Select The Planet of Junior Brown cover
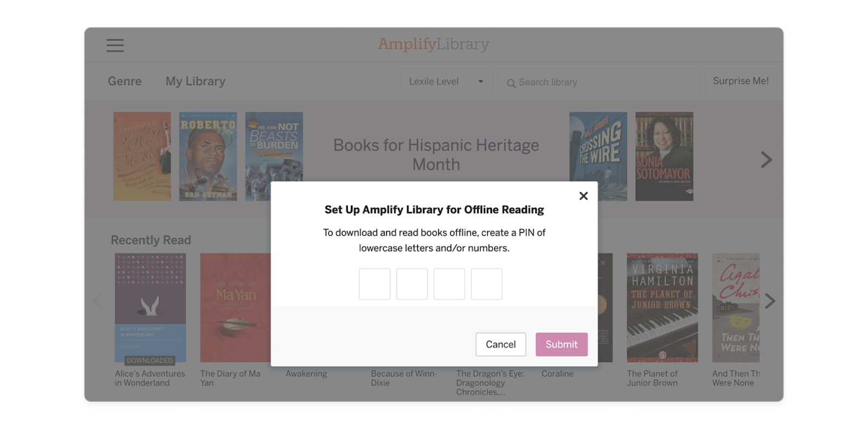 662,307
